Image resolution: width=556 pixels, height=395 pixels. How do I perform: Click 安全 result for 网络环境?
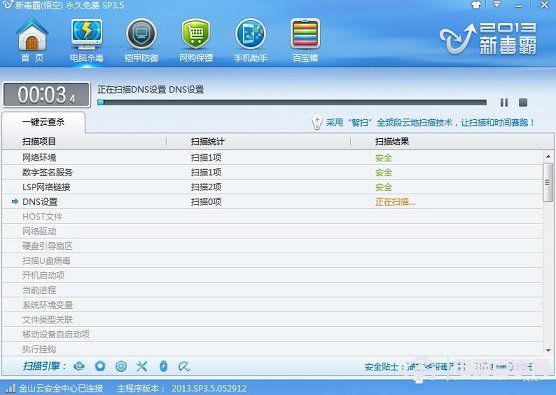pos(384,158)
